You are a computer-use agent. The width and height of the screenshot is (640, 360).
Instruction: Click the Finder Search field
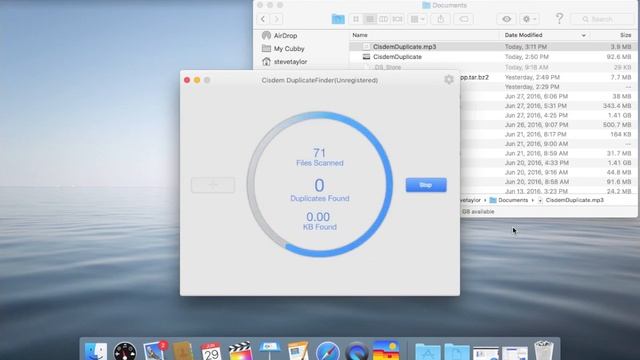[x=603, y=19]
